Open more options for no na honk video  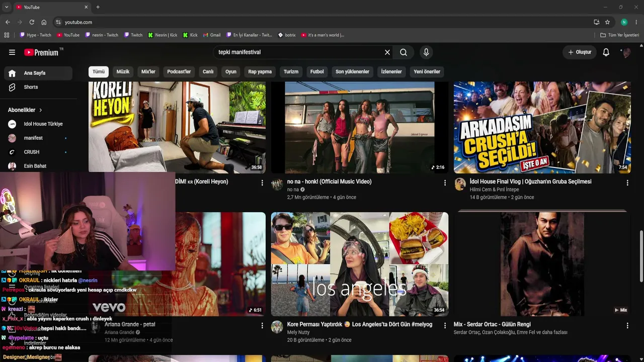445,183
